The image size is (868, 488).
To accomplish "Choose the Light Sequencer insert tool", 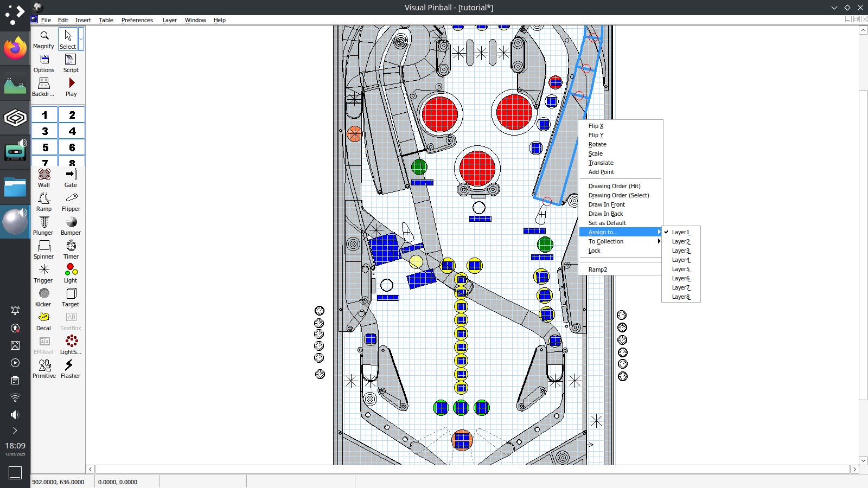I will point(71,345).
